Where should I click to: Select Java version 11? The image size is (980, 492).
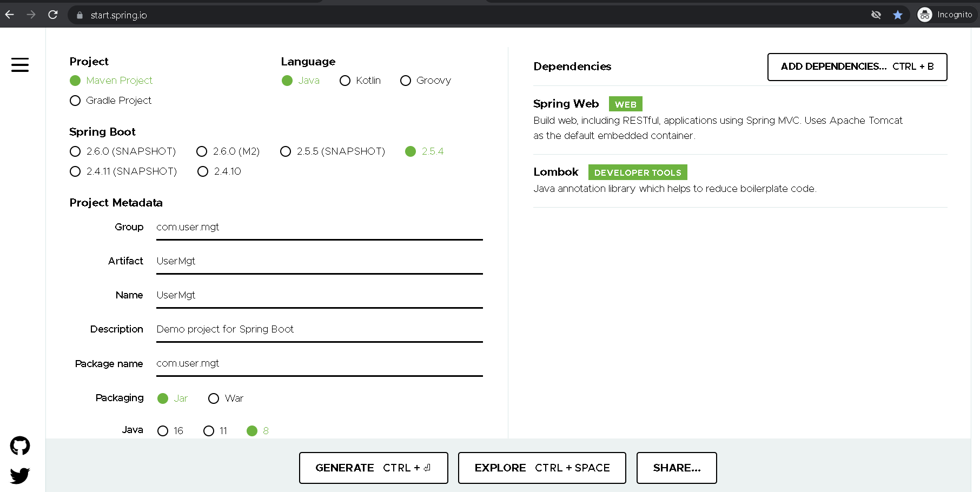click(209, 430)
